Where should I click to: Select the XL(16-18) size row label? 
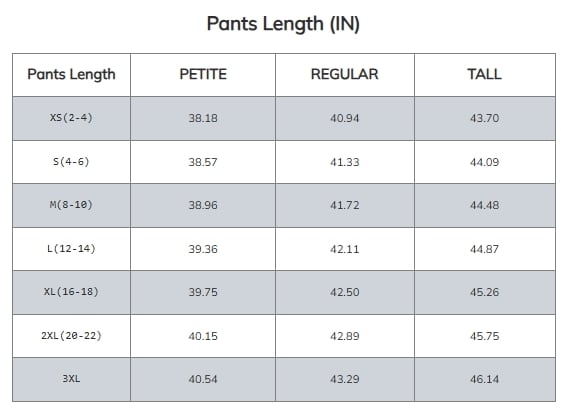(71, 292)
